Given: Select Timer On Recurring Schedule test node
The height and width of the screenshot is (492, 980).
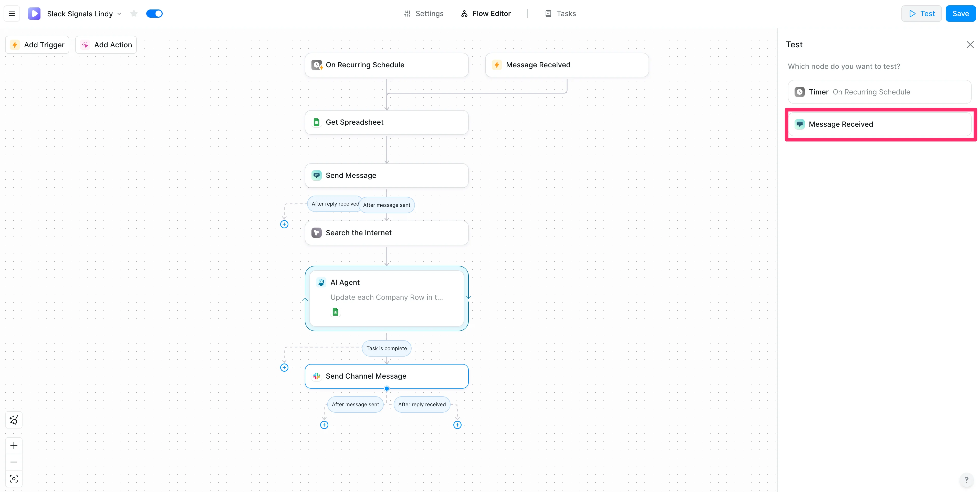Looking at the screenshot, I should point(879,92).
